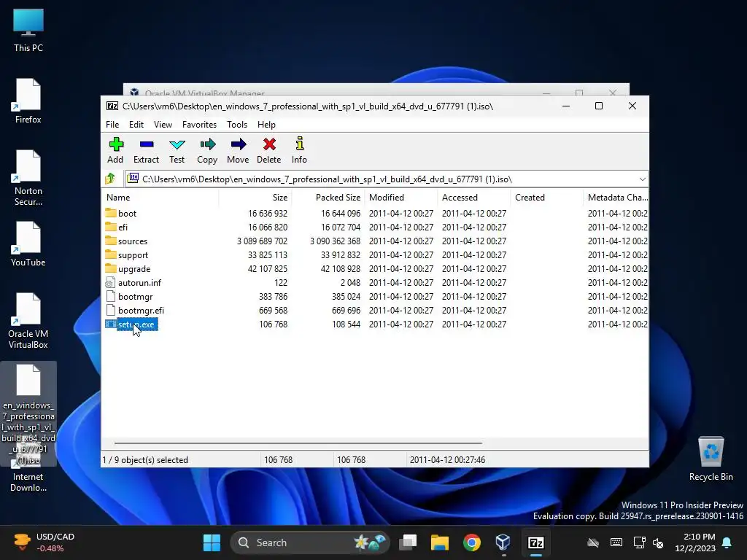The height and width of the screenshot is (560, 747).
Task: Click the red Delete icon
Action: (269, 150)
